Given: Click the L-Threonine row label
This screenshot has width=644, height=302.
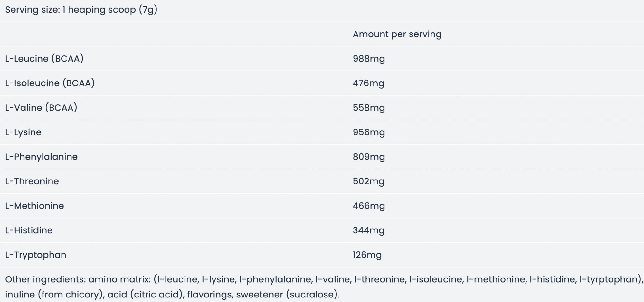Looking at the screenshot, I should tap(32, 181).
